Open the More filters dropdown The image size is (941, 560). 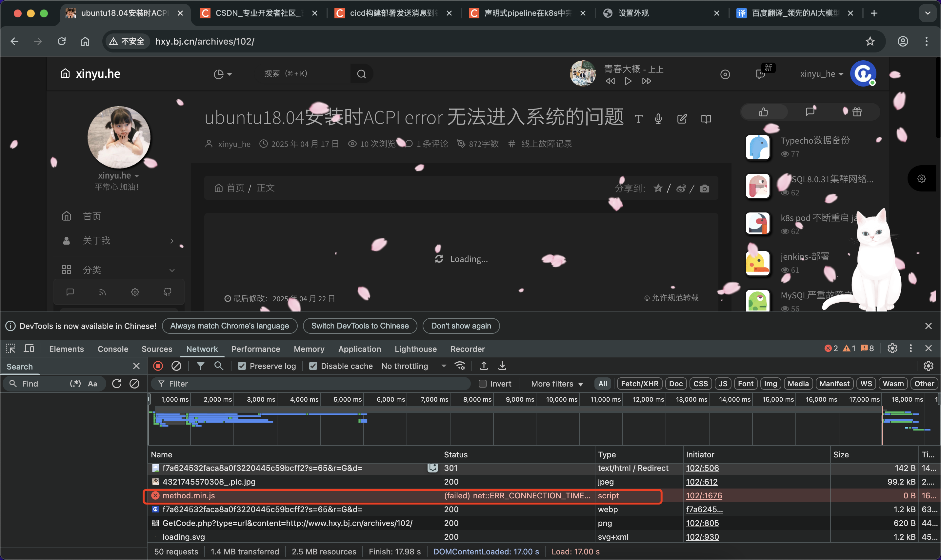coord(557,384)
